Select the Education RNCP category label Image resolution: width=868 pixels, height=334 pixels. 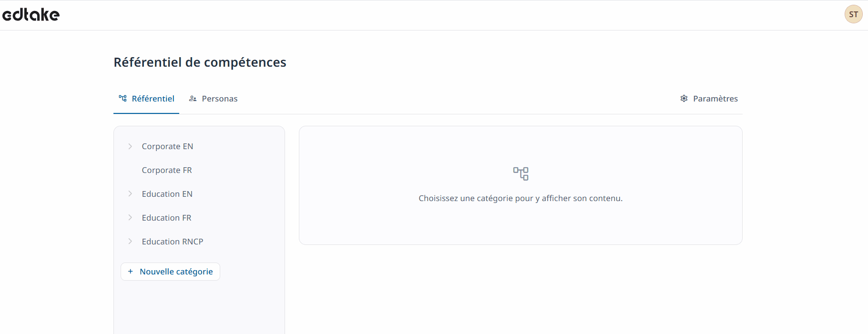click(173, 242)
